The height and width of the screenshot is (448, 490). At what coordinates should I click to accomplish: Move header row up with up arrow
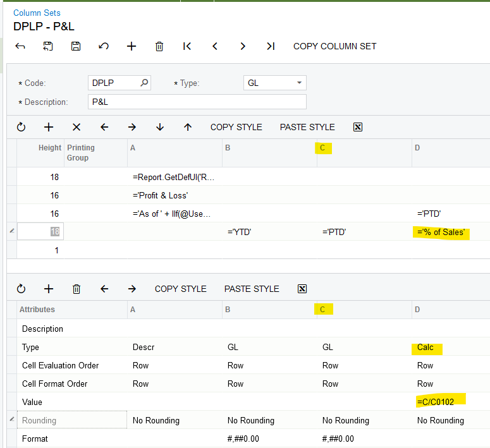[188, 127]
